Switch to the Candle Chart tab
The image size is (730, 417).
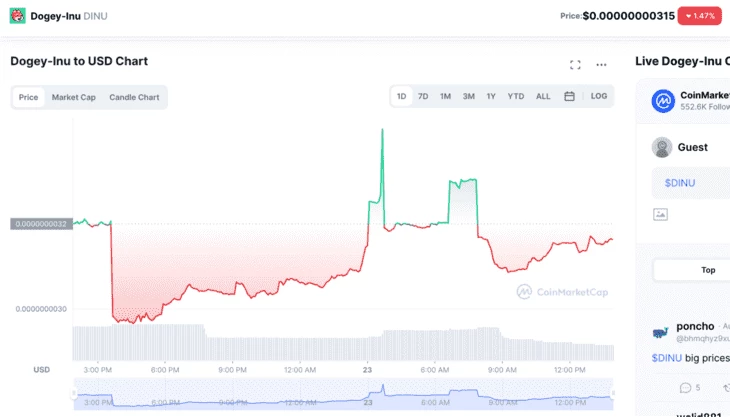click(134, 97)
